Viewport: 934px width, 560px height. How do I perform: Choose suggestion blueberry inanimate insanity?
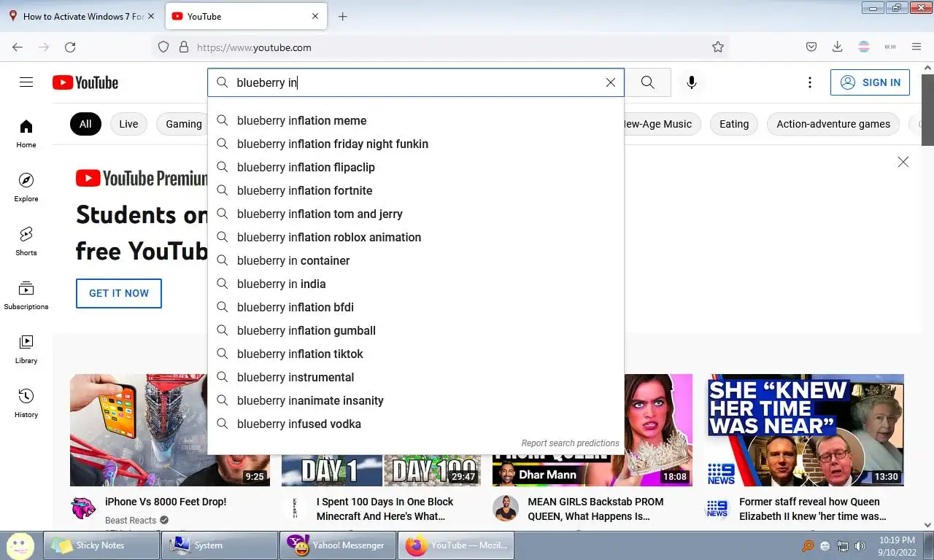(416, 400)
